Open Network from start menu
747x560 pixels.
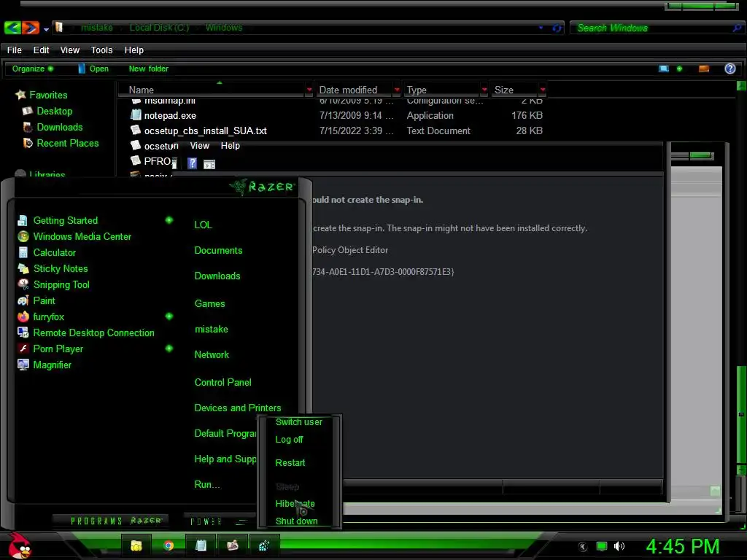(x=212, y=355)
